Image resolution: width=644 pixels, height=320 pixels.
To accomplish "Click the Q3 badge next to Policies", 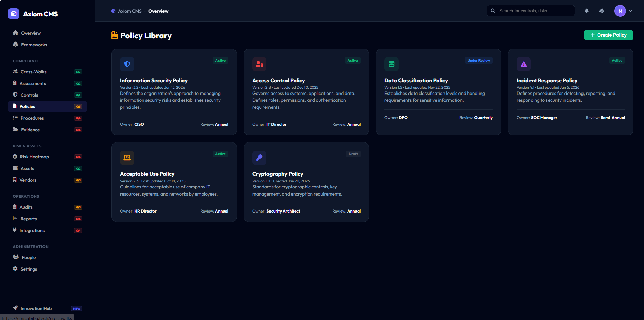I will [x=78, y=106].
